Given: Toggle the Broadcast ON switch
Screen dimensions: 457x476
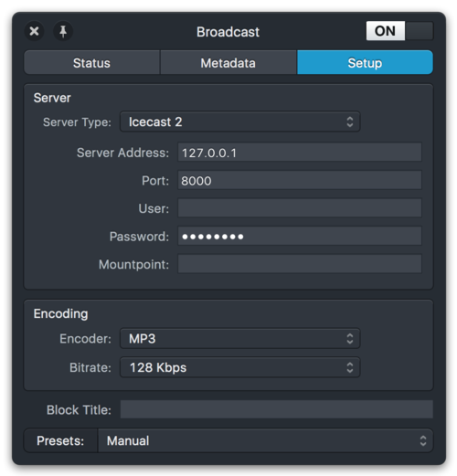Looking at the screenshot, I should [399, 31].
